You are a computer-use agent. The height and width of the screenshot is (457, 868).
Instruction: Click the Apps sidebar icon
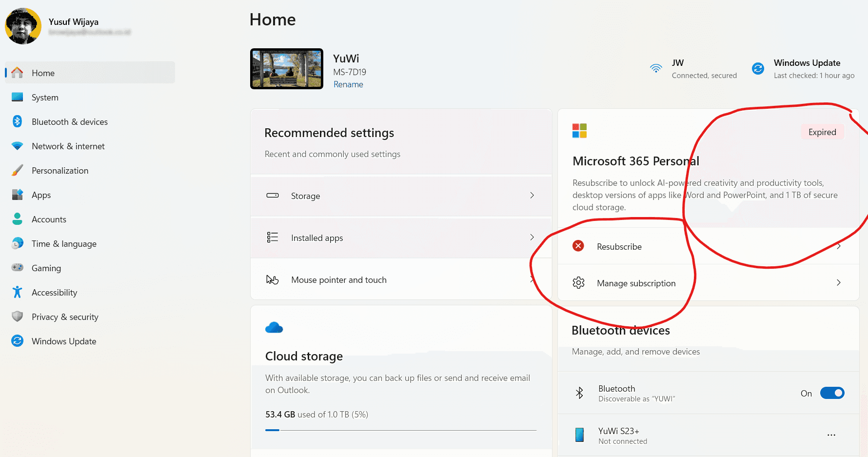[x=17, y=195]
